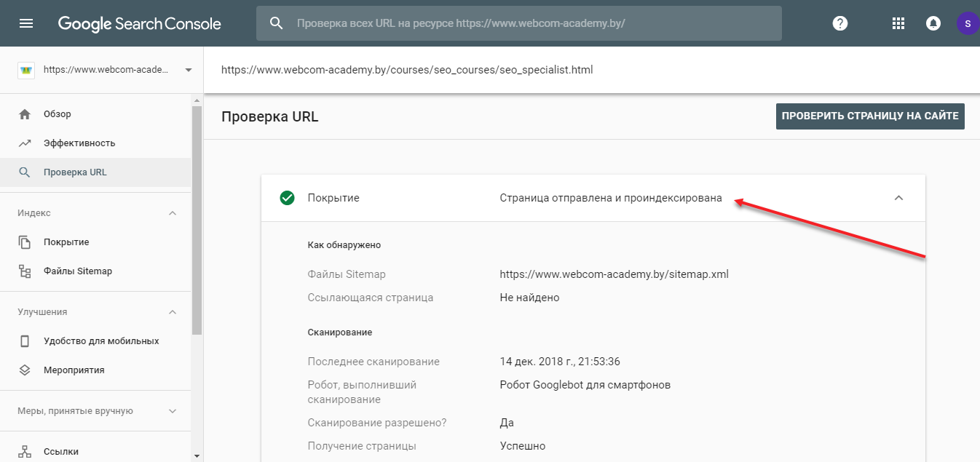
Task: Click the help question mark icon
Action: click(840, 23)
